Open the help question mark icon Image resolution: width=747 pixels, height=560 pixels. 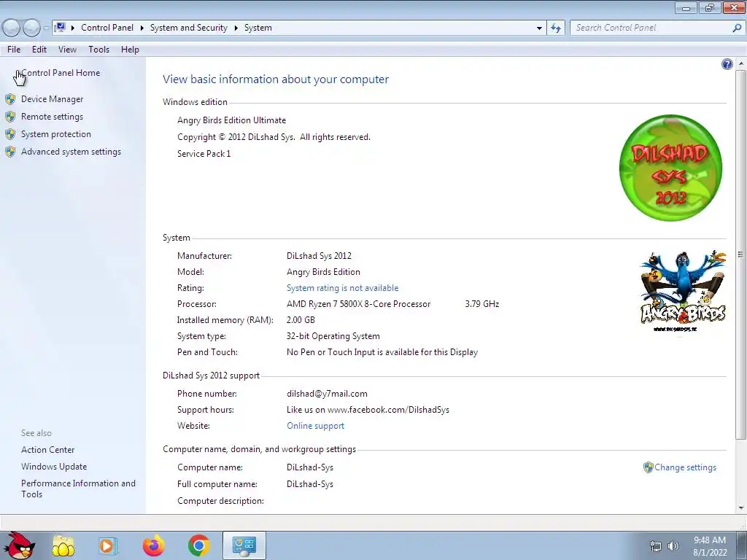727,64
